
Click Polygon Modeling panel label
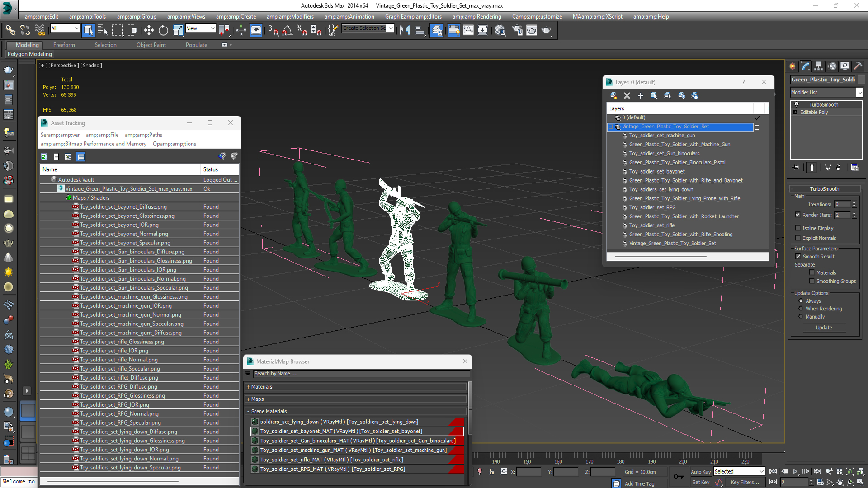click(30, 54)
